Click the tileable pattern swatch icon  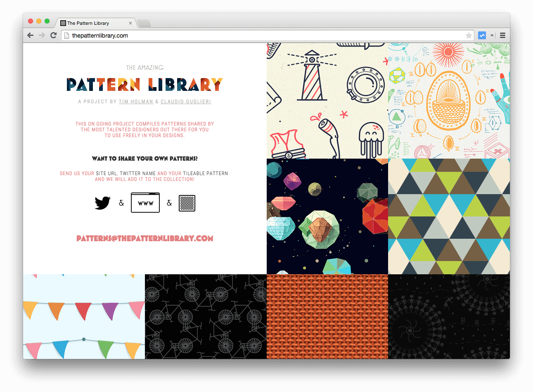coord(187,203)
